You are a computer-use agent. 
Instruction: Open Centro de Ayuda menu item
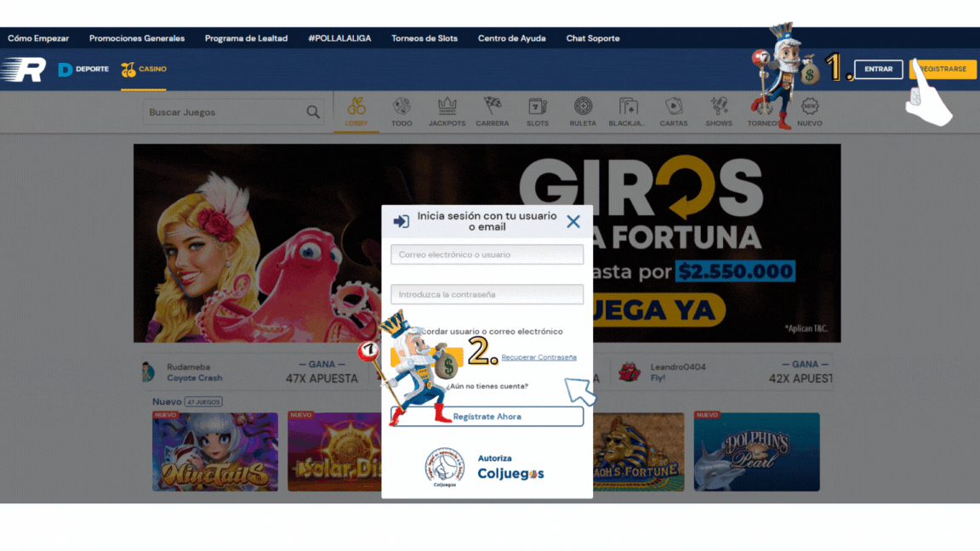click(x=512, y=38)
